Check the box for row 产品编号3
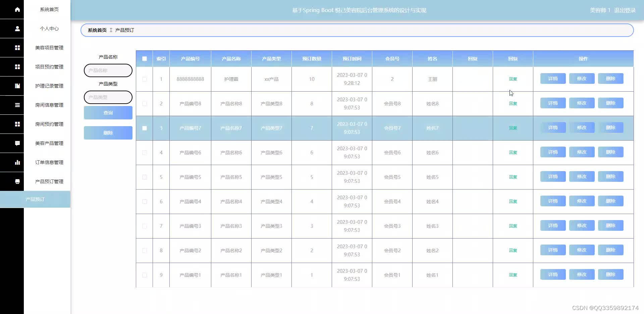Viewport: 644px width, 314px height. pyautogui.click(x=145, y=226)
